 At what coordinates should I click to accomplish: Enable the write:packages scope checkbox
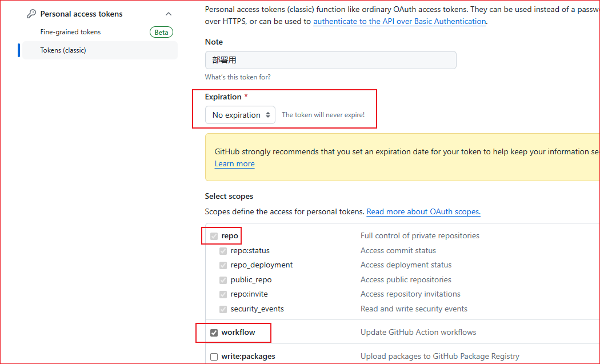pos(214,357)
